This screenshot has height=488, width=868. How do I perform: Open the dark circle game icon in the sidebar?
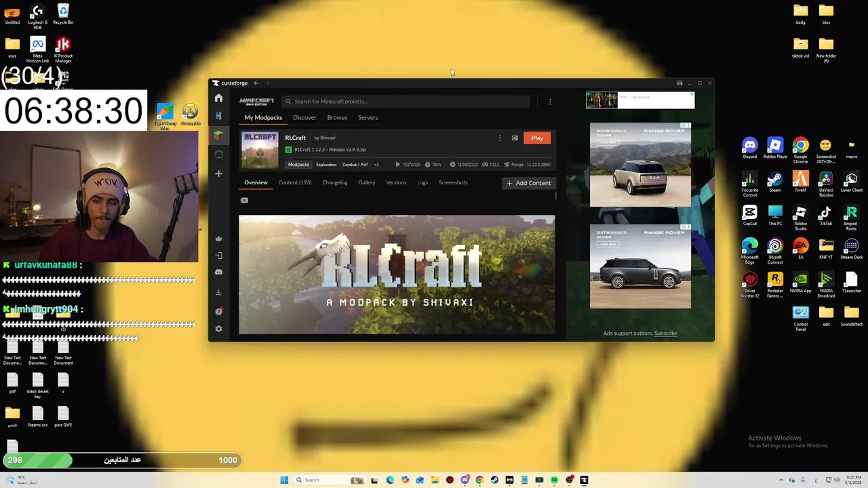pyautogui.click(x=218, y=155)
